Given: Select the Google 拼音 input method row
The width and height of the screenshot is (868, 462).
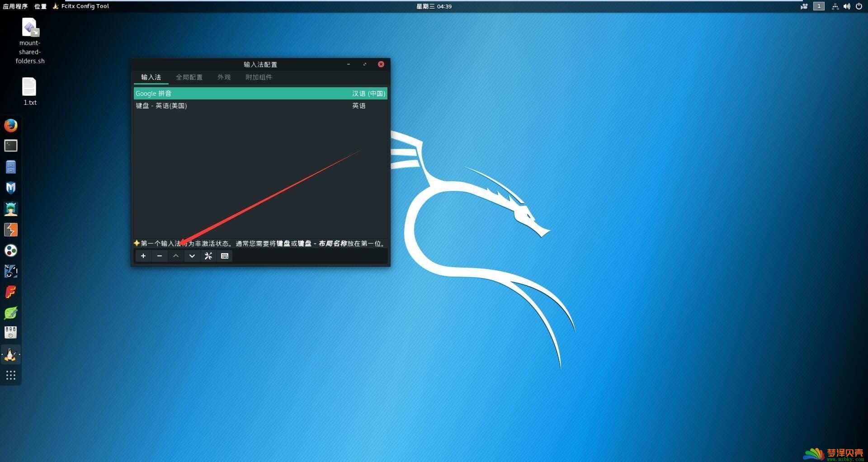Looking at the screenshot, I should (260, 94).
